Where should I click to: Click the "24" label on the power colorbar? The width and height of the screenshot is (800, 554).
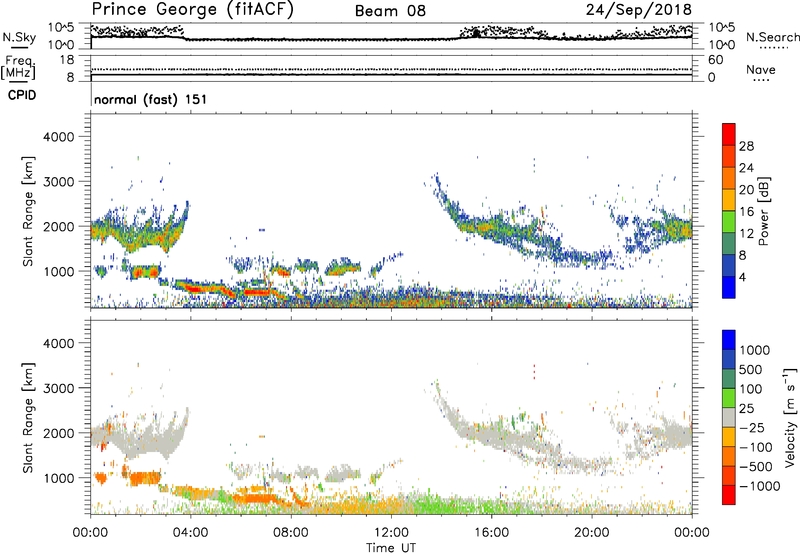746,168
